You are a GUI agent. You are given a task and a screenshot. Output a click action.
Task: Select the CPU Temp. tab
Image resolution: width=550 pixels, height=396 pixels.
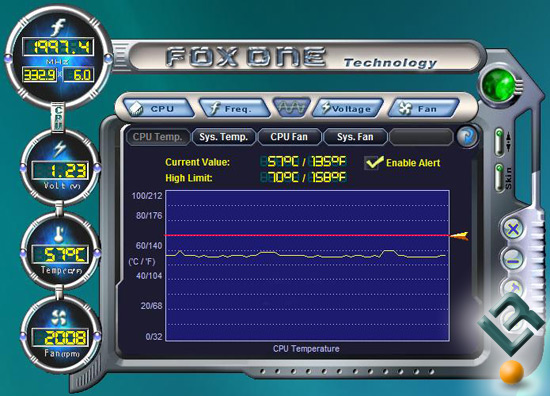[x=157, y=137]
